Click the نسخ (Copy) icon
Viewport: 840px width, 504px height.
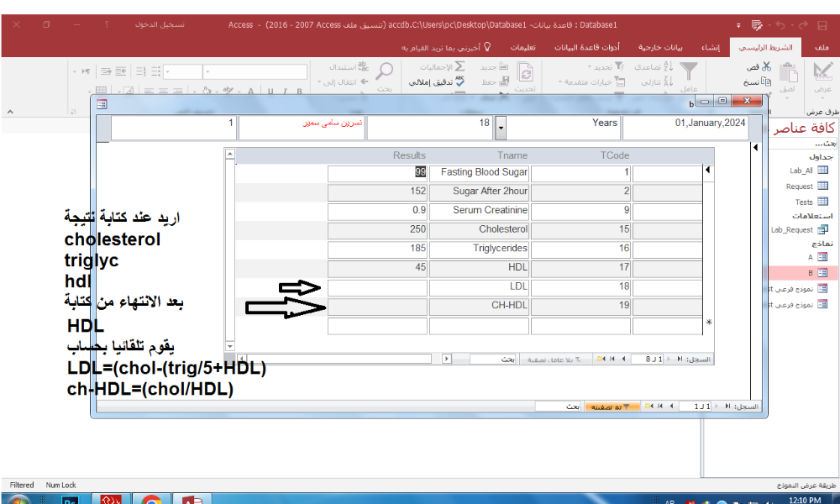pyautogui.click(x=765, y=81)
